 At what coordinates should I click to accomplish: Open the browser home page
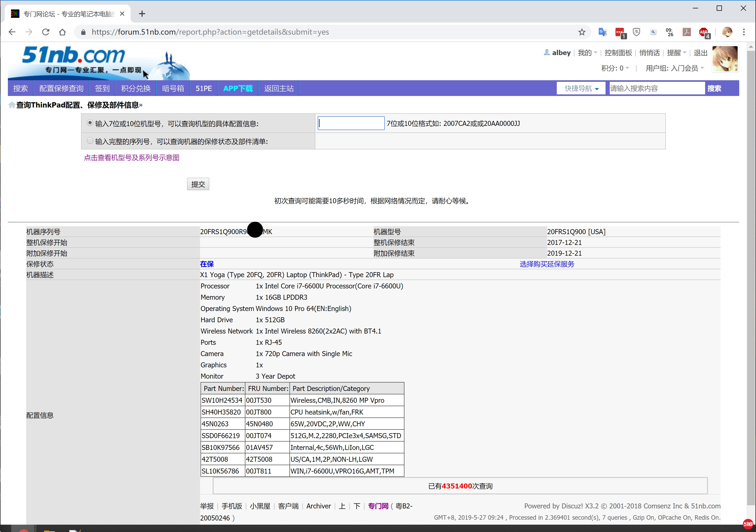coord(62,32)
